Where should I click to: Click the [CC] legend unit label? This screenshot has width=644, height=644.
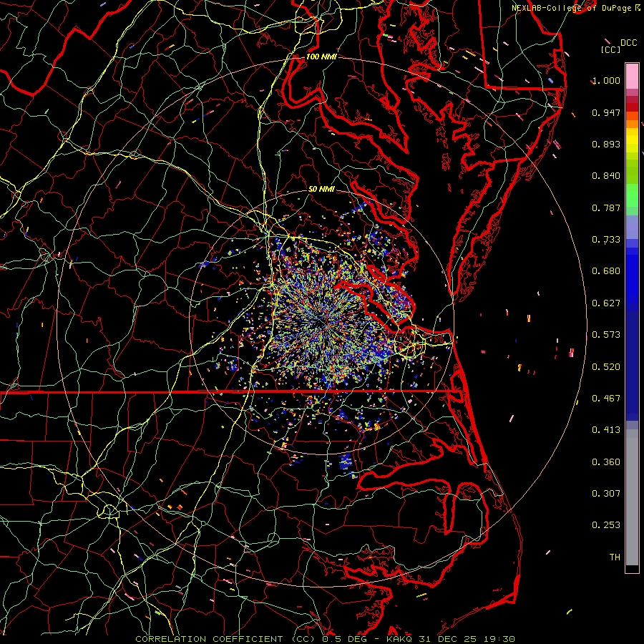(610, 49)
